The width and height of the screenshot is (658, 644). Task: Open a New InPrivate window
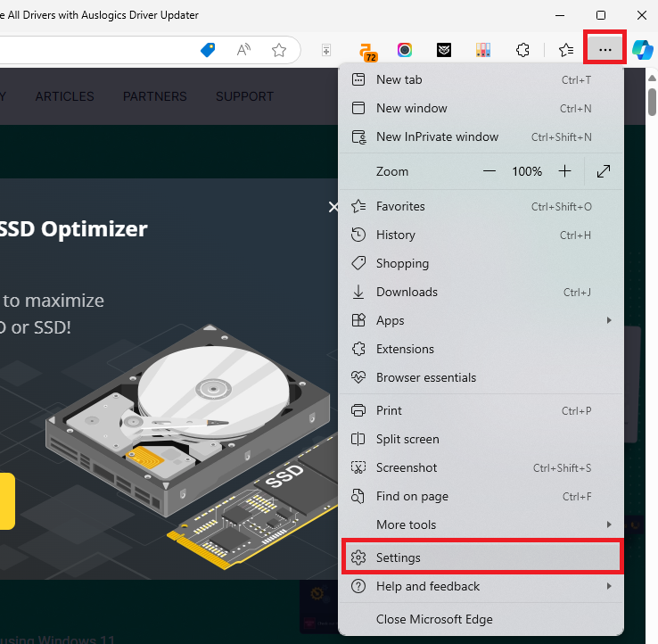pos(481,136)
